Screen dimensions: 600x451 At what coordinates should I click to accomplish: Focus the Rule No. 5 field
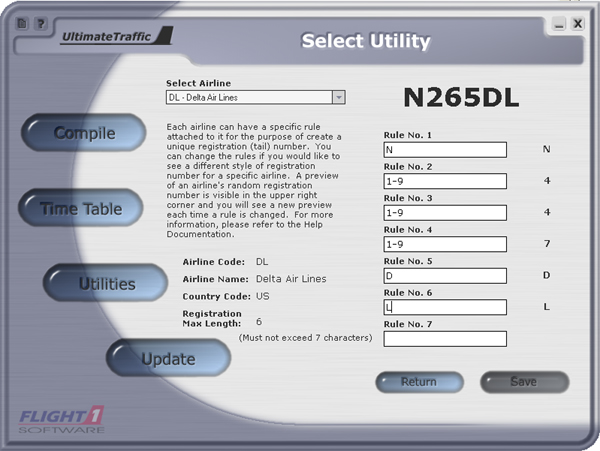(x=445, y=276)
